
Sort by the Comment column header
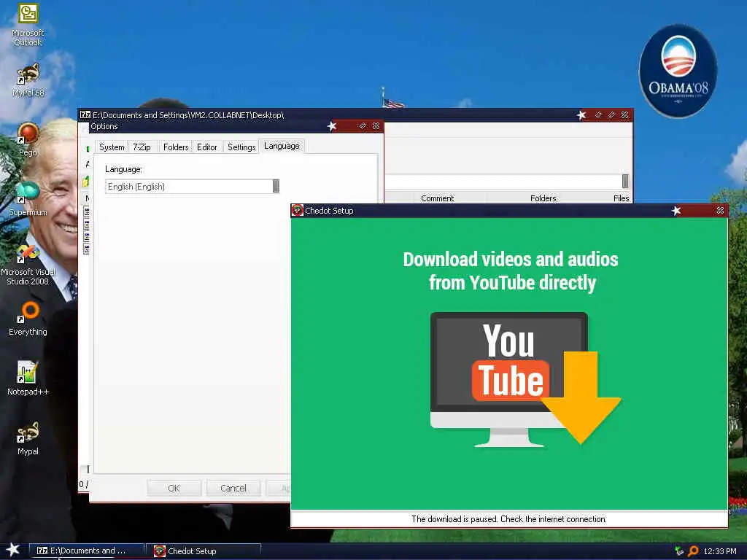(438, 198)
